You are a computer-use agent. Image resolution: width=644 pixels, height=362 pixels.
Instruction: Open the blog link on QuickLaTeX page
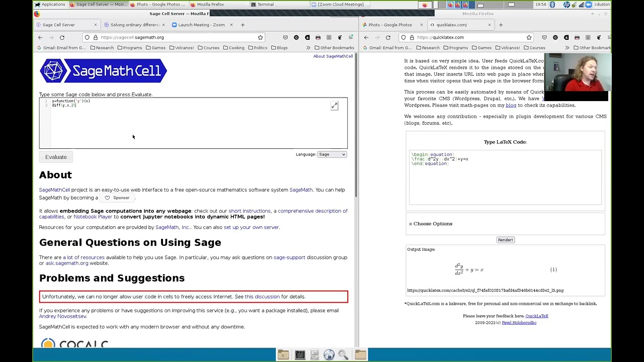511,106
